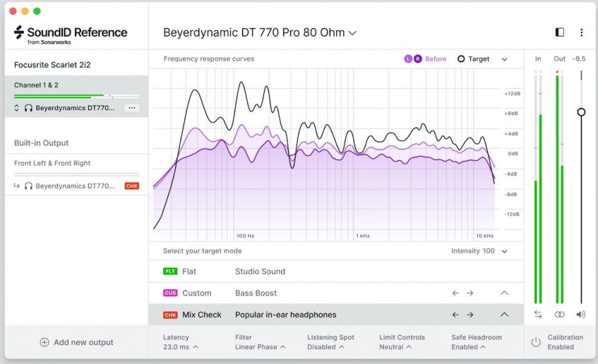The width and height of the screenshot is (598, 364).
Task: Click the swap channels icon below meters
Action: tap(538, 314)
